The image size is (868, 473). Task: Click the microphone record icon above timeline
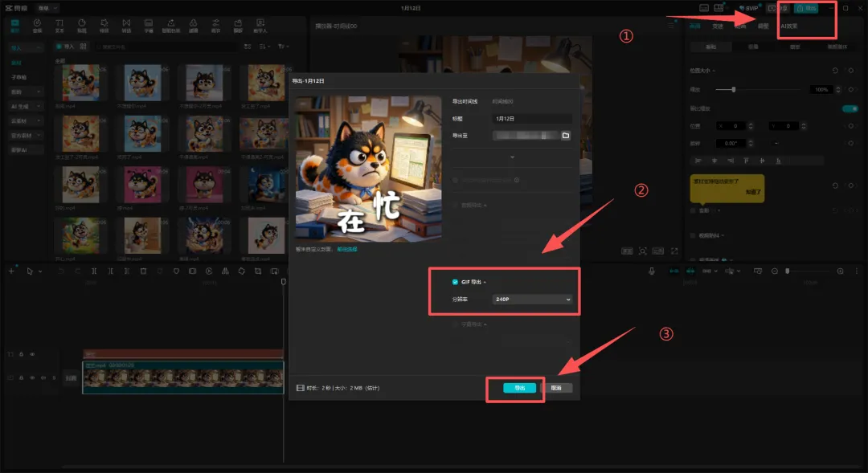point(652,271)
